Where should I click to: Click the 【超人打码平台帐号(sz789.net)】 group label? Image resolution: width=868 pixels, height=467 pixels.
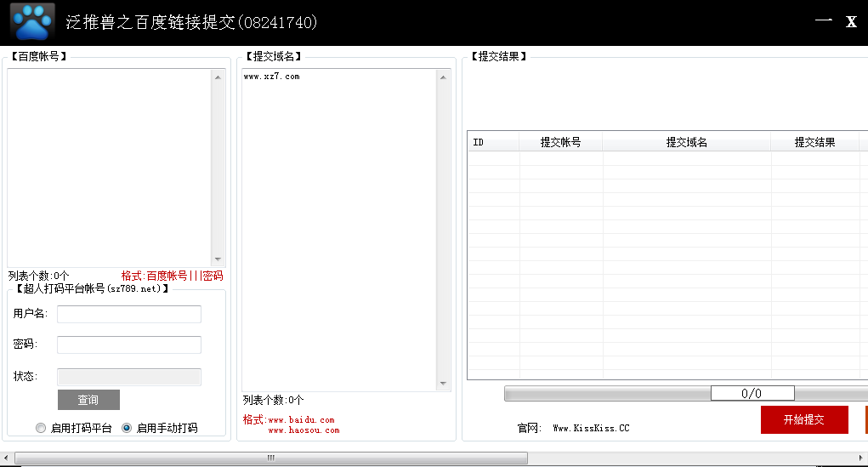coord(92,288)
